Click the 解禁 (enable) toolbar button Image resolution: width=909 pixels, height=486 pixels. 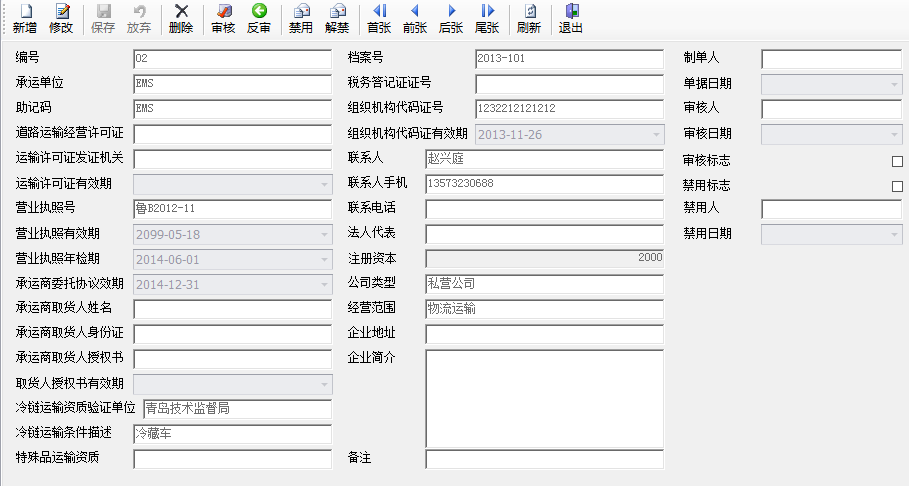tap(337, 19)
